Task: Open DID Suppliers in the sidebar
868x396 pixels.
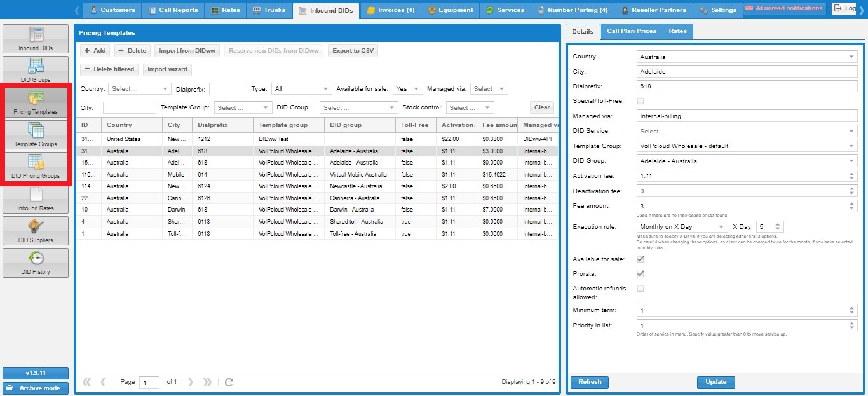Action: (x=36, y=231)
